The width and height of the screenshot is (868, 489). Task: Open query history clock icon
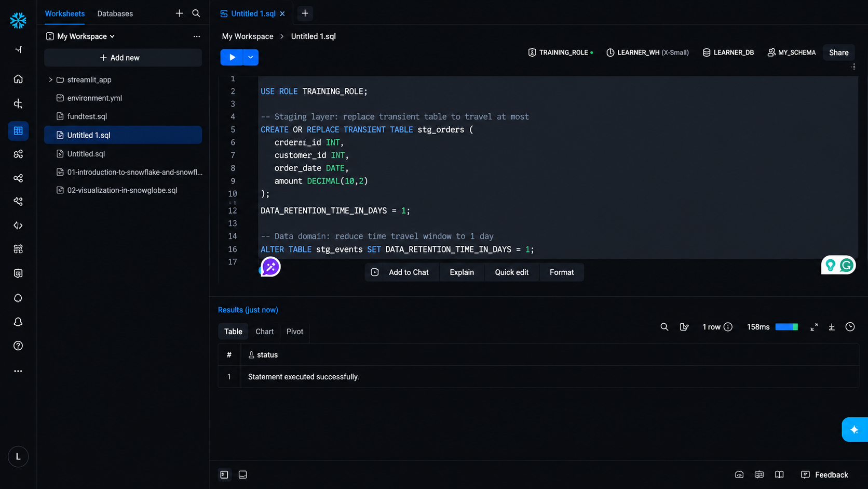[x=850, y=327]
